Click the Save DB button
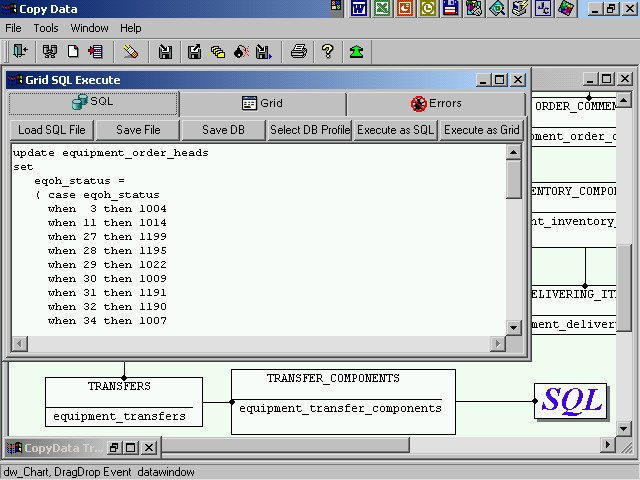 [x=223, y=130]
